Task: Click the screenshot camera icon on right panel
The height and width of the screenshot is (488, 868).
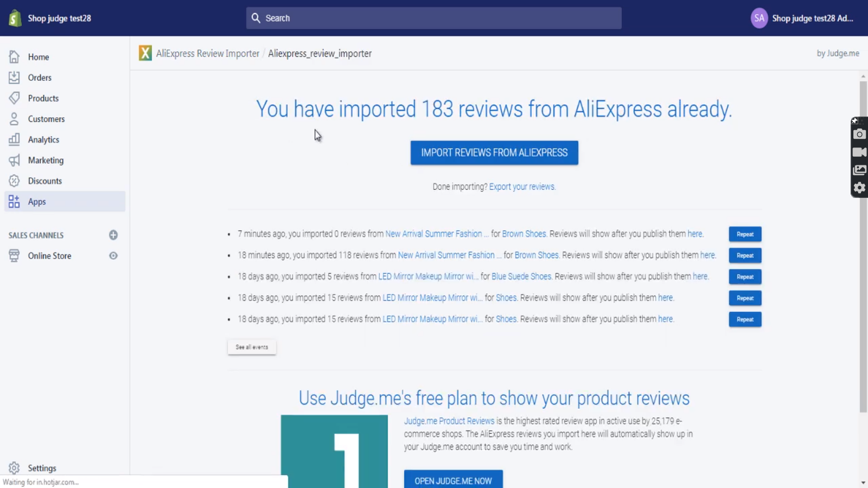Action: (x=859, y=134)
